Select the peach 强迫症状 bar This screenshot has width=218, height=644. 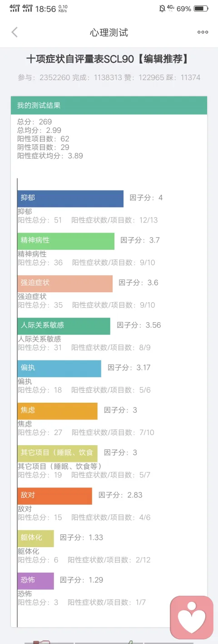coord(65,284)
